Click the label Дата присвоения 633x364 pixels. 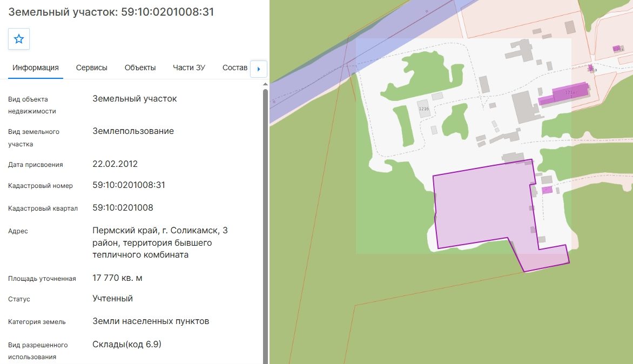click(x=36, y=165)
